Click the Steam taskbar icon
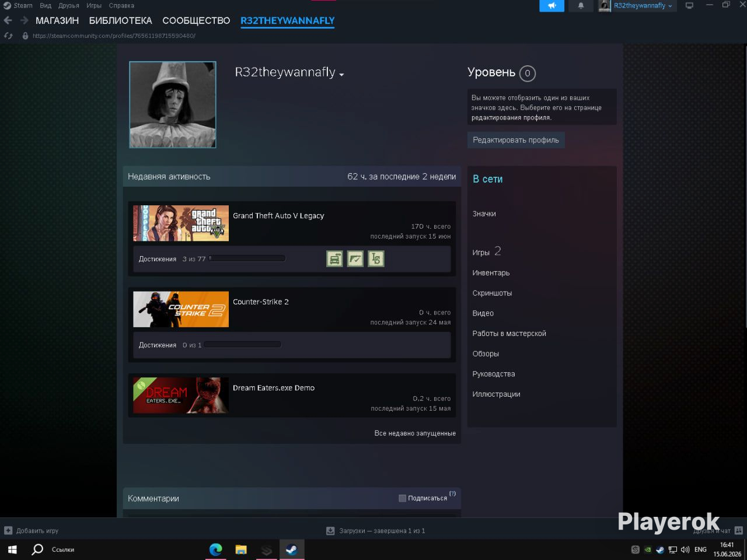Viewport: 747px width, 560px height. (x=291, y=549)
